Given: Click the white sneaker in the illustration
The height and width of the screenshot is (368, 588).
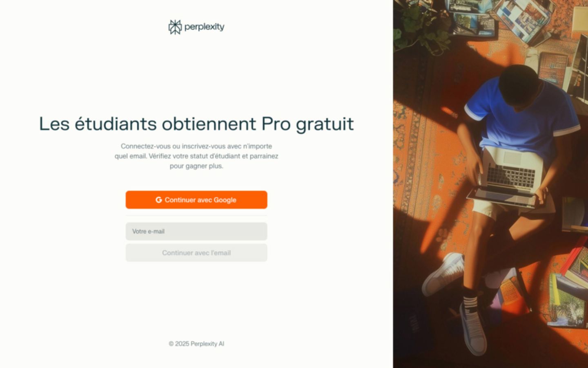Looking at the screenshot, I should tap(443, 275).
